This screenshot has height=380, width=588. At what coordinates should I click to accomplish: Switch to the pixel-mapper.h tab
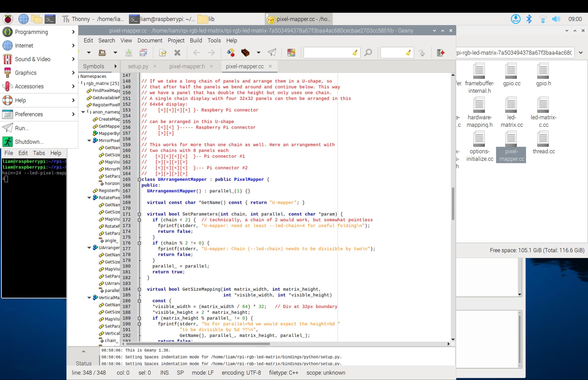pos(187,66)
